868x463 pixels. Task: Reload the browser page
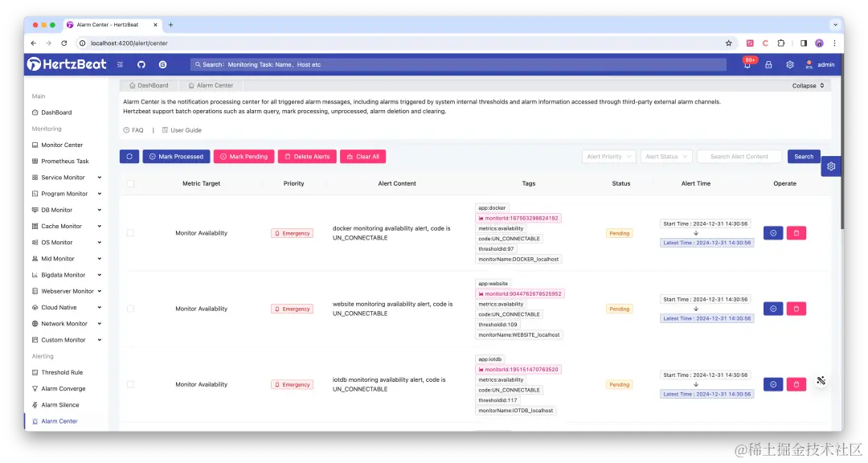tap(64, 43)
